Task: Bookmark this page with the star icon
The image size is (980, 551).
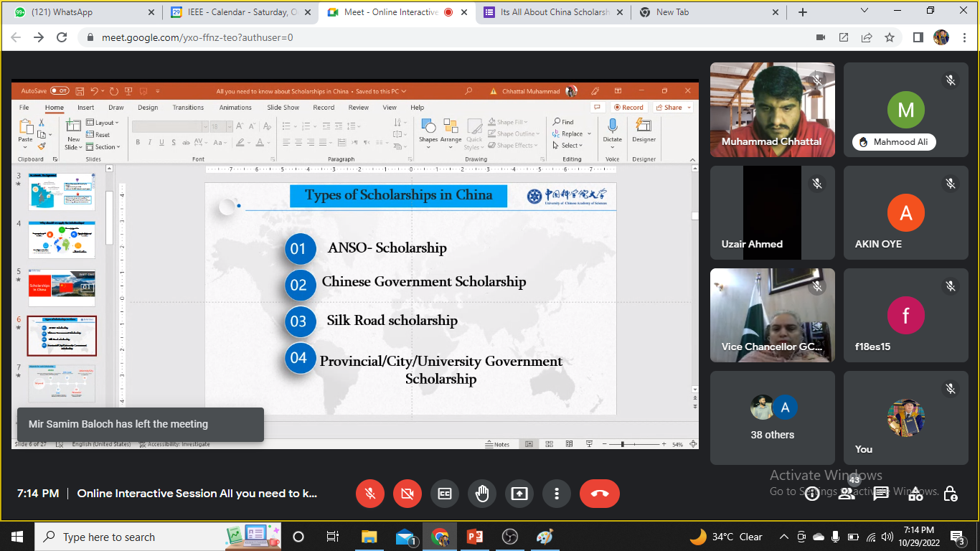Action: click(x=890, y=37)
